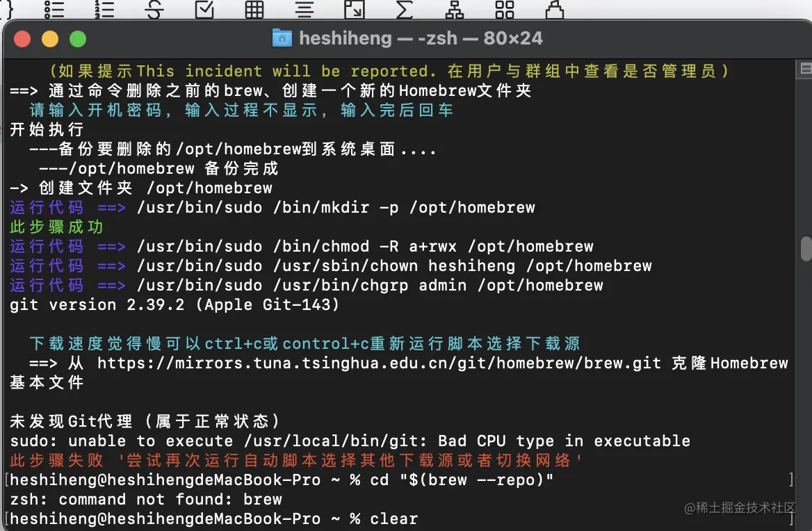Click the 'zsh: command not found: brew' line

[146, 499]
